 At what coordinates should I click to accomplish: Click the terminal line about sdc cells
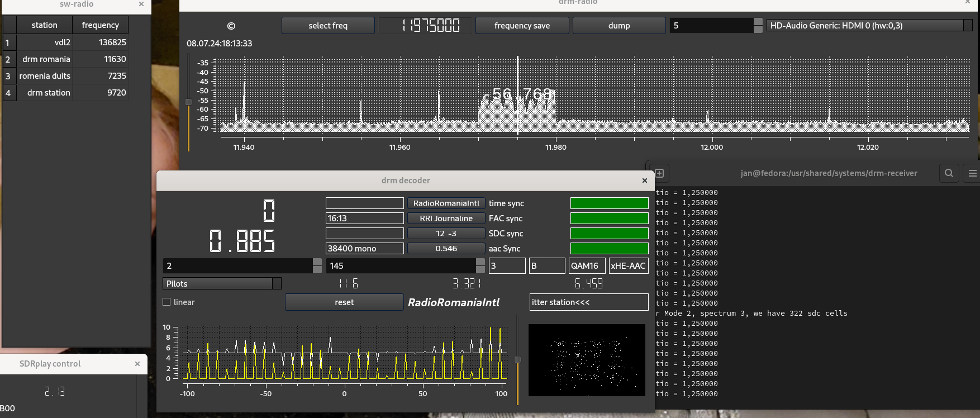(751, 313)
